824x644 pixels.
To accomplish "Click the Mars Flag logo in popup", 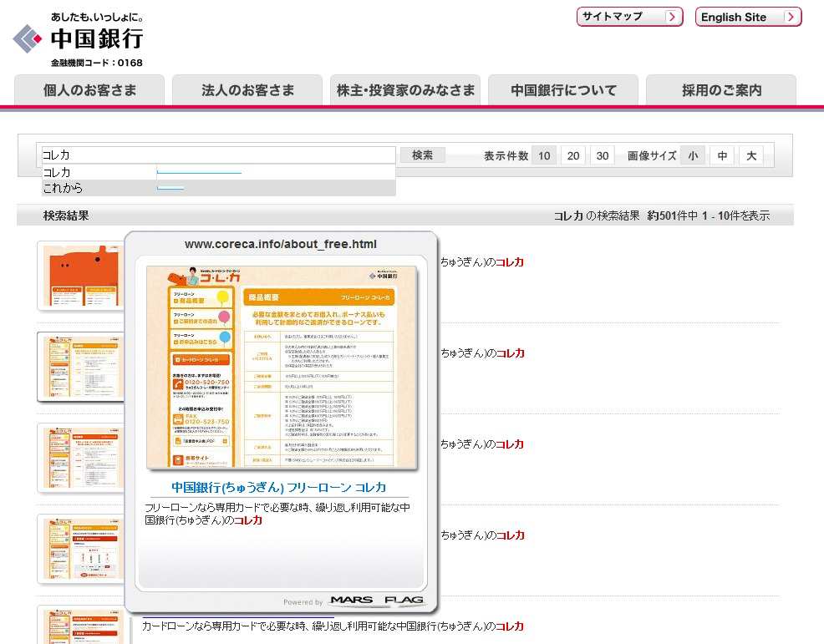I will (376, 600).
